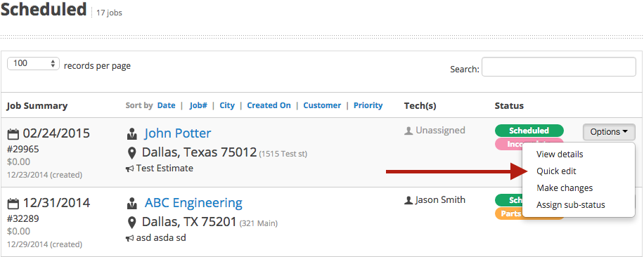Click location pin beside Dallas, TX 75201

[x=132, y=223]
